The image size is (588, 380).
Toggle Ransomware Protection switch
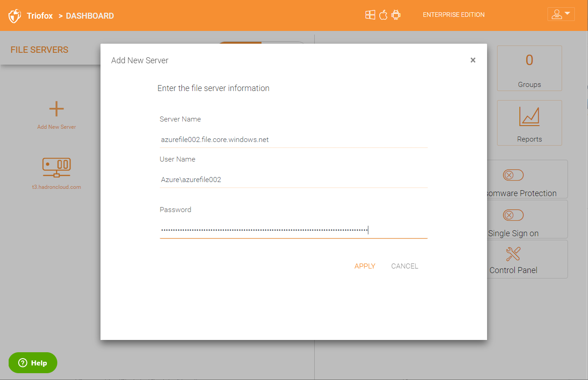(x=513, y=175)
